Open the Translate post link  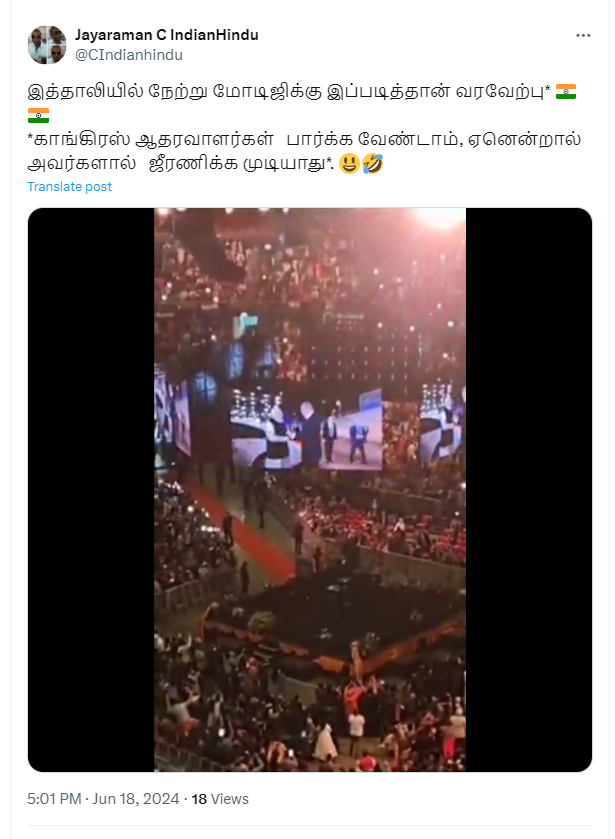tap(68, 187)
